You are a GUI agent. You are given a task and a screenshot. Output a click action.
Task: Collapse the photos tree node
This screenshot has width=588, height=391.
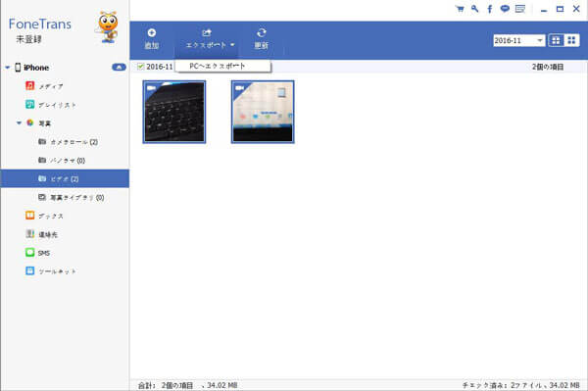point(19,122)
